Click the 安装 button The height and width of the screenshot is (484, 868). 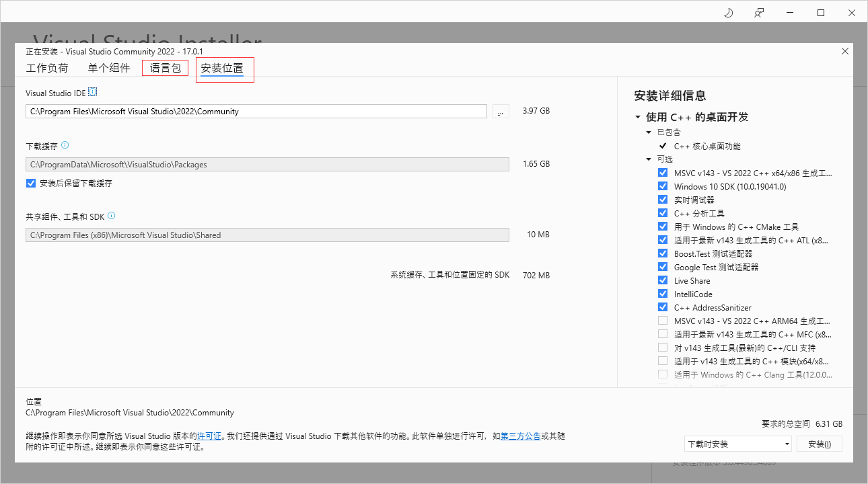[820, 444]
